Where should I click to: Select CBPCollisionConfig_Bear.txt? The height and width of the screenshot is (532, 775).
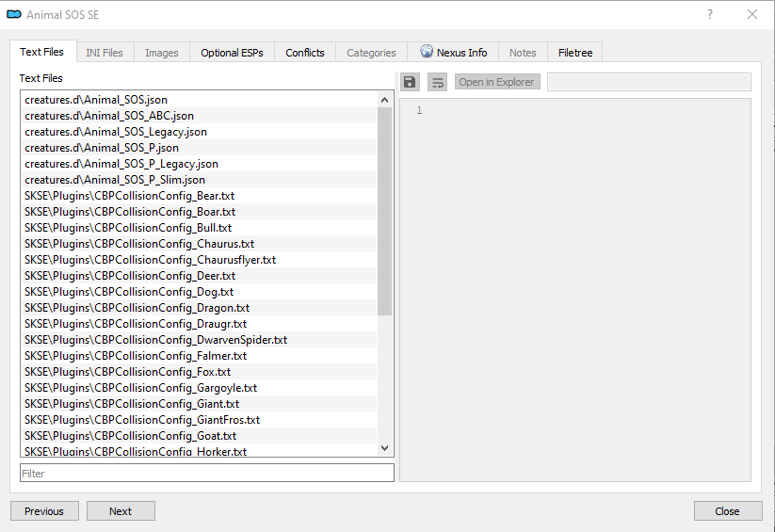[x=200, y=196]
